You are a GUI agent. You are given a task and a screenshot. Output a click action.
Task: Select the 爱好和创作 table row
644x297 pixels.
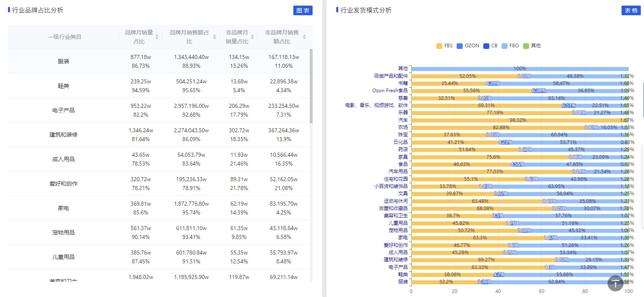(159, 184)
